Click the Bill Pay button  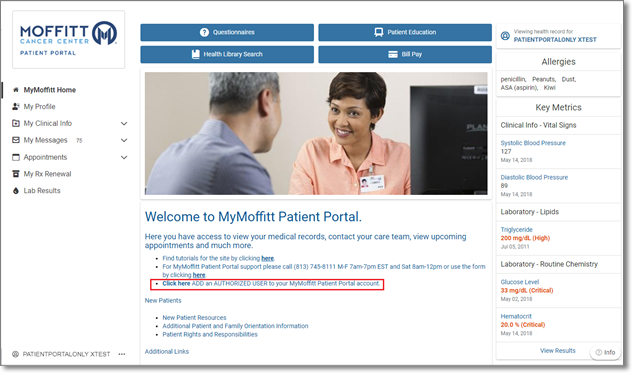click(405, 54)
